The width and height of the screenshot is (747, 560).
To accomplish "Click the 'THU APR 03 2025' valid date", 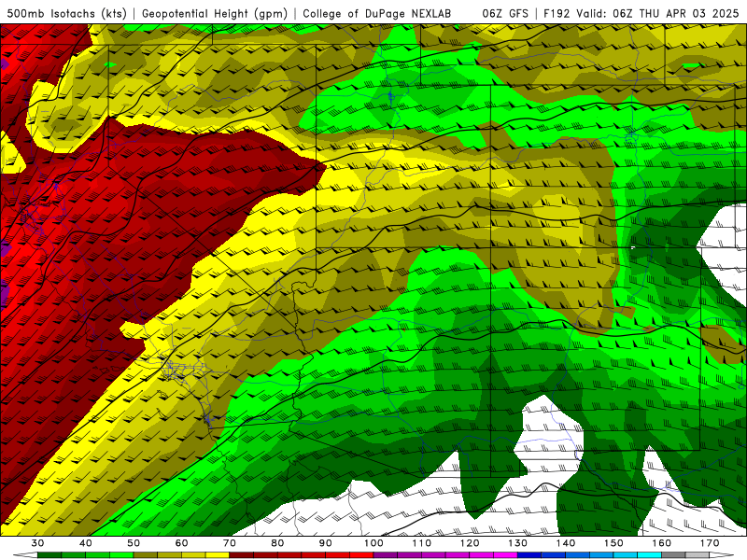I will [x=689, y=13].
